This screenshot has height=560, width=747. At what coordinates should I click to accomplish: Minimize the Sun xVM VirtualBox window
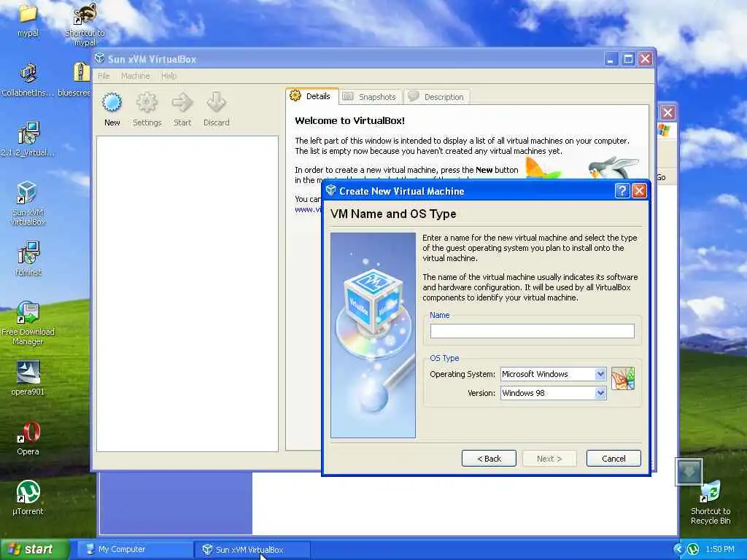coord(611,59)
